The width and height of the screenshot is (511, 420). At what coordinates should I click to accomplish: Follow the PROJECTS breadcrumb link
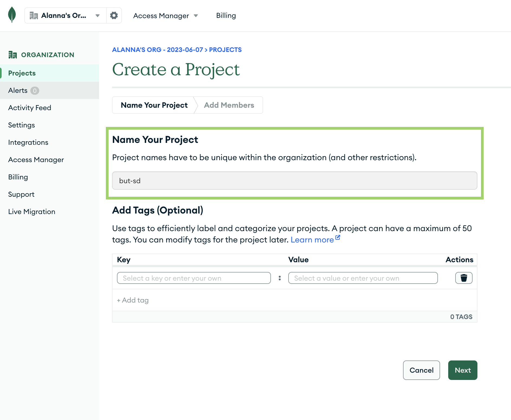pyautogui.click(x=225, y=50)
